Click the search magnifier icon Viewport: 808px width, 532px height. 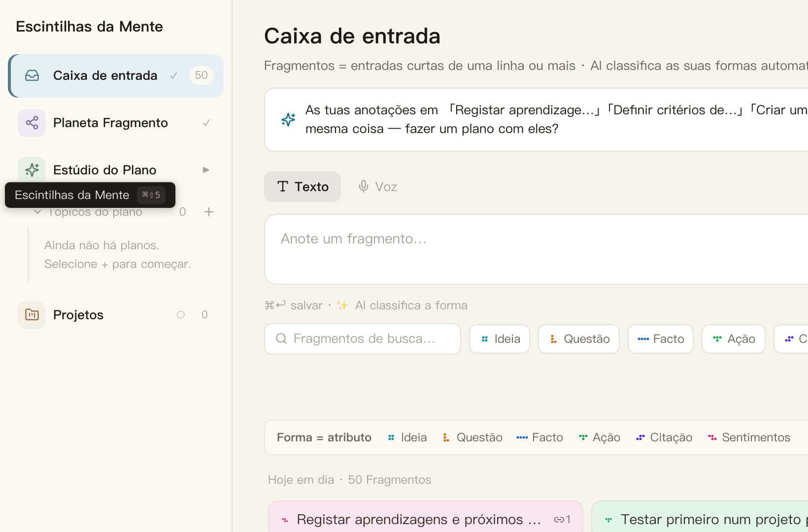coord(281,338)
